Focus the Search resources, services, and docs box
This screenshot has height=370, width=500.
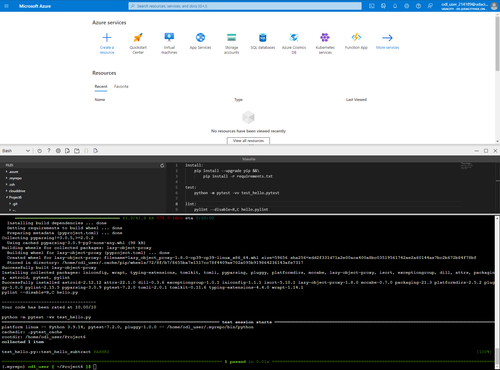click(245, 6)
